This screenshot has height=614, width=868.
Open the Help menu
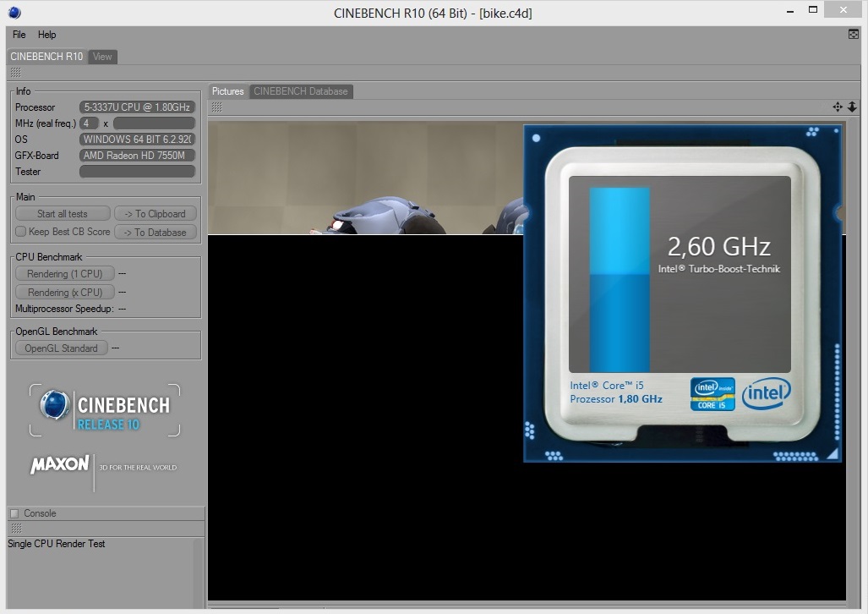pos(47,35)
